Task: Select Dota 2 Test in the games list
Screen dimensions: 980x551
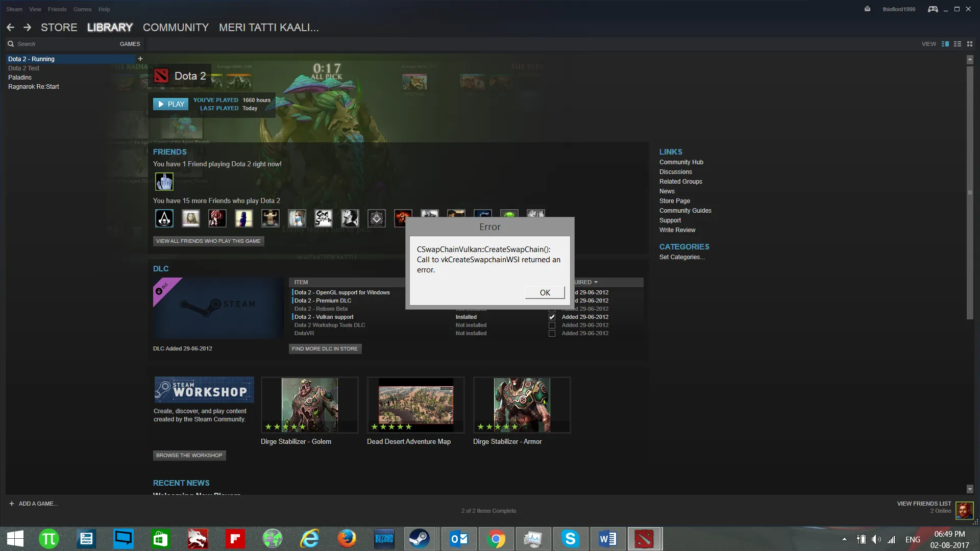Action: pyautogui.click(x=23, y=68)
